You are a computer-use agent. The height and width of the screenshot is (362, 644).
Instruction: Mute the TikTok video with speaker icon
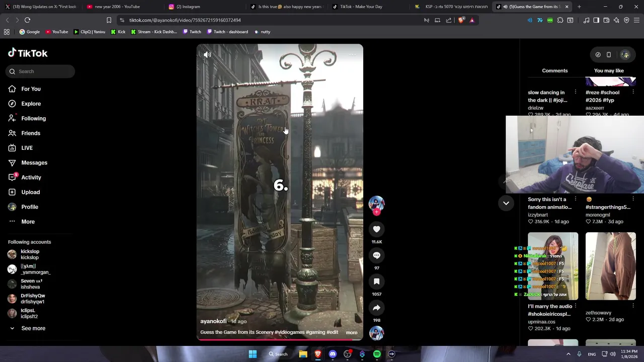coord(207,55)
